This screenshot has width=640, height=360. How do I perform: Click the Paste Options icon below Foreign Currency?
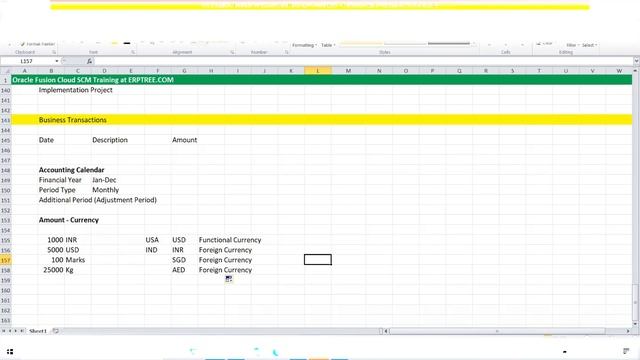229,279
